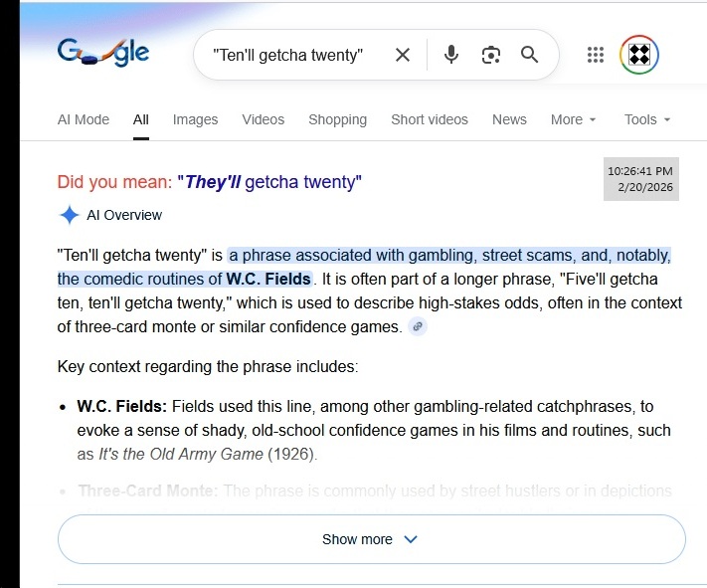Select the Short videos tab
The height and width of the screenshot is (588, 707).
point(429,119)
